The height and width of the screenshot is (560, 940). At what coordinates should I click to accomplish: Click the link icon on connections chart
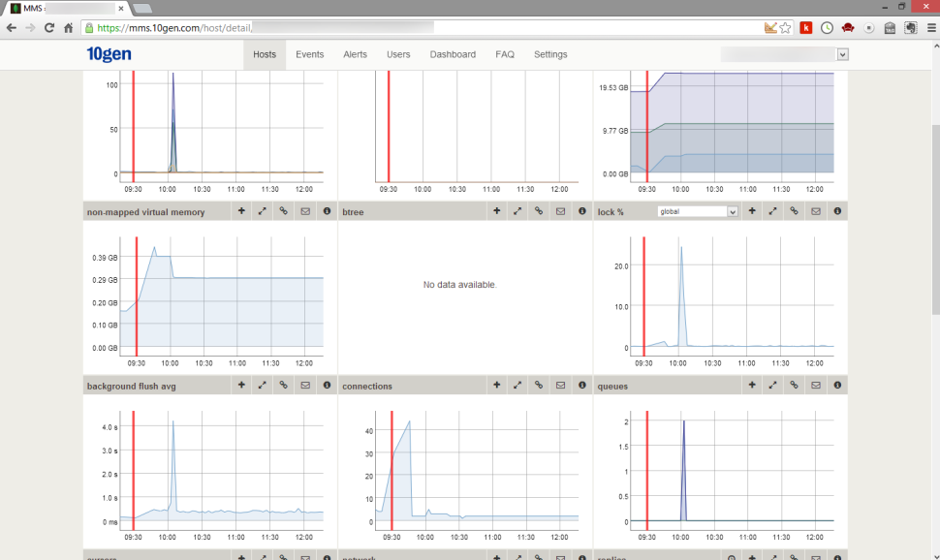tap(539, 386)
